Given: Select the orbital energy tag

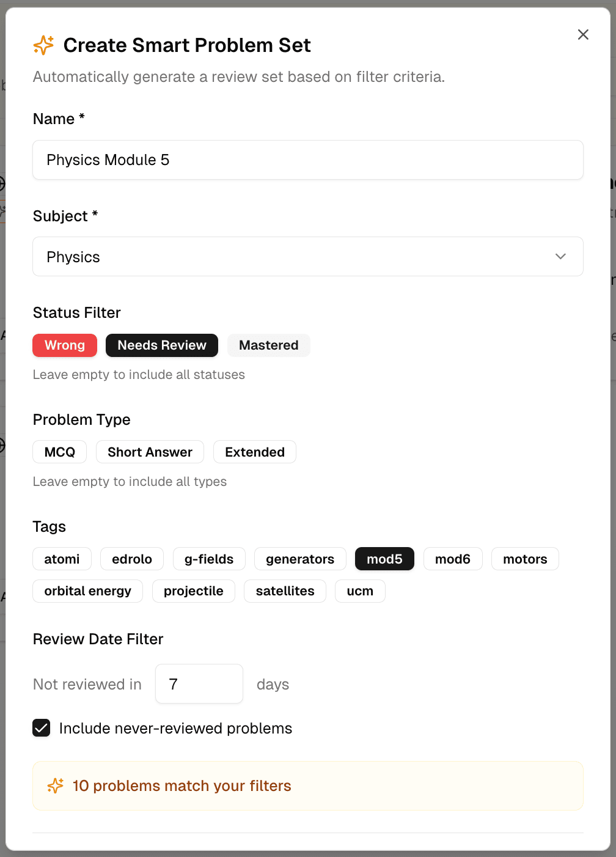Looking at the screenshot, I should pos(87,591).
